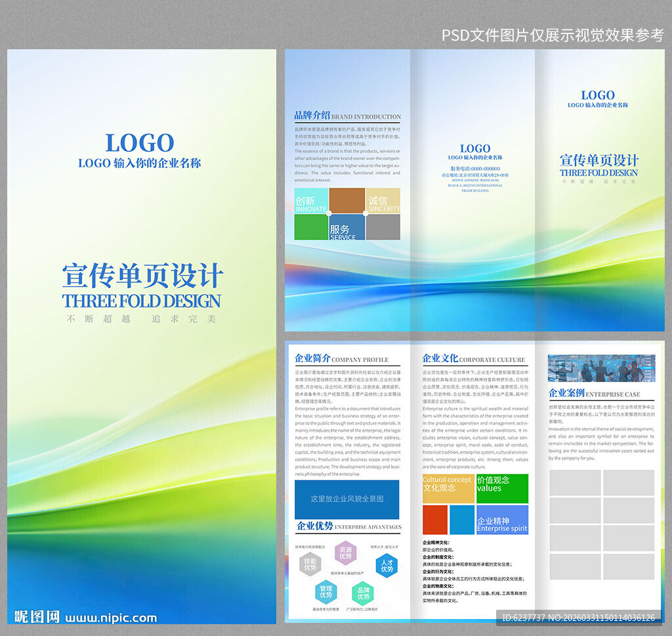
Task: Click the '企业案例 ENTERPRISE CASE' heading
Action: click(595, 393)
